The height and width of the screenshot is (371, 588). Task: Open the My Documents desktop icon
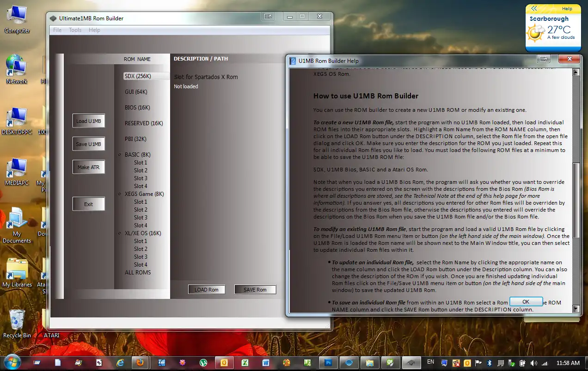pyautogui.click(x=17, y=225)
